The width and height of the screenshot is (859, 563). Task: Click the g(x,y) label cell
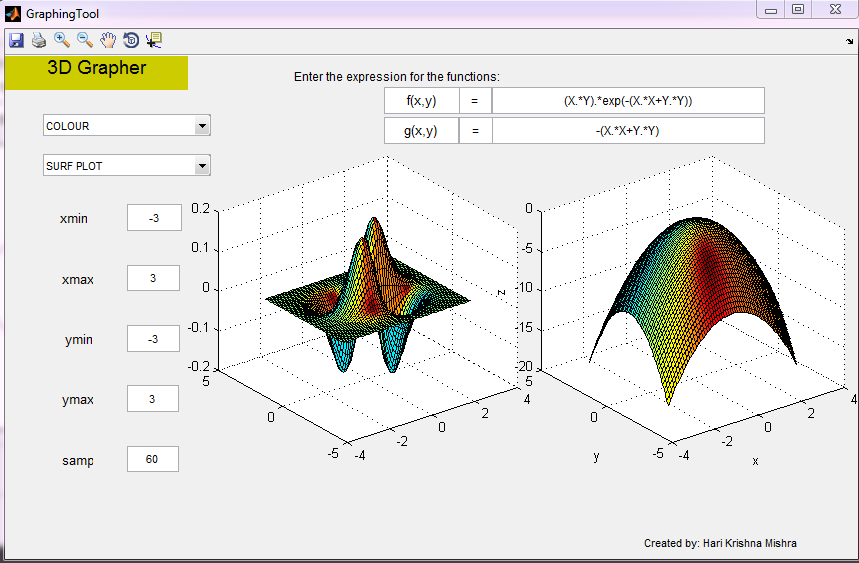pyautogui.click(x=421, y=131)
